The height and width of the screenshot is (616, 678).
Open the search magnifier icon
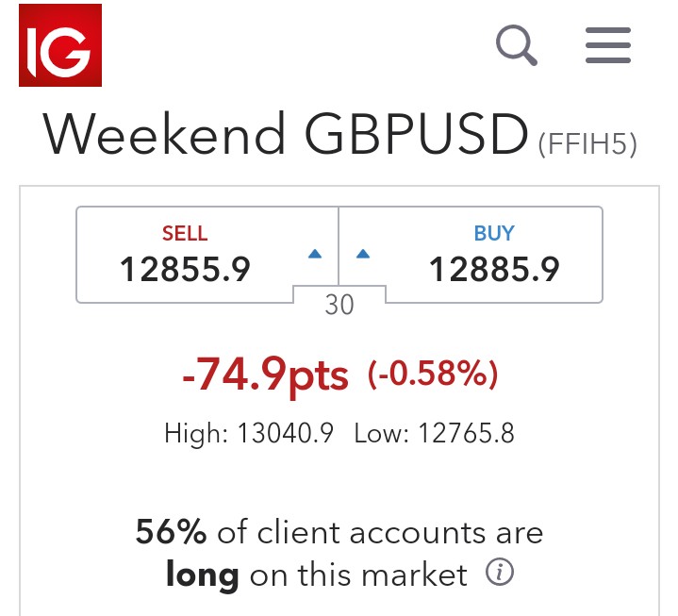click(x=517, y=45)
